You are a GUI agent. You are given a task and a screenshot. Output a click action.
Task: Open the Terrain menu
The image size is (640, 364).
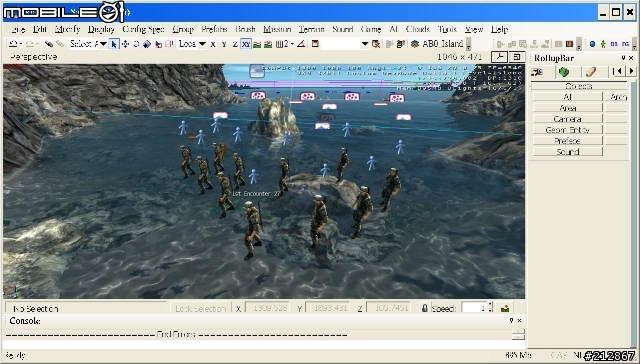[311, 29]
